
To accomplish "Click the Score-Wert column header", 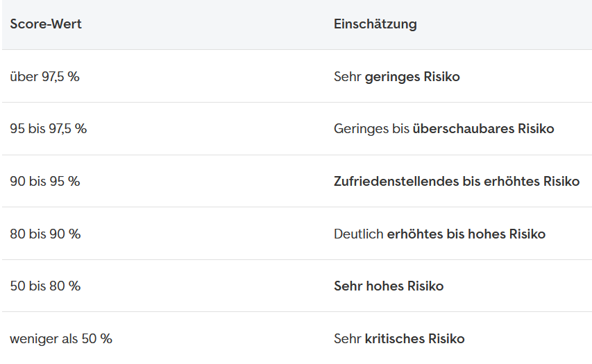I will 46,24.
